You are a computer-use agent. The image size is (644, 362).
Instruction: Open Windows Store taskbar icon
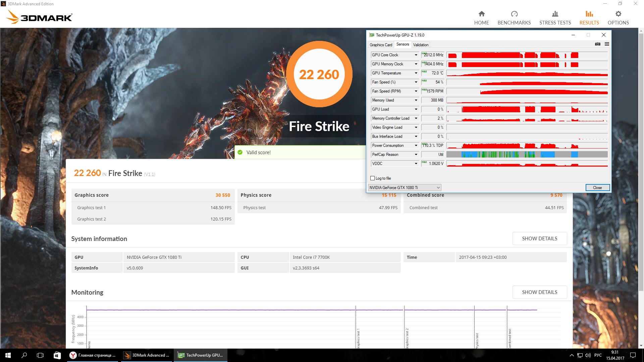coord(57,355)
